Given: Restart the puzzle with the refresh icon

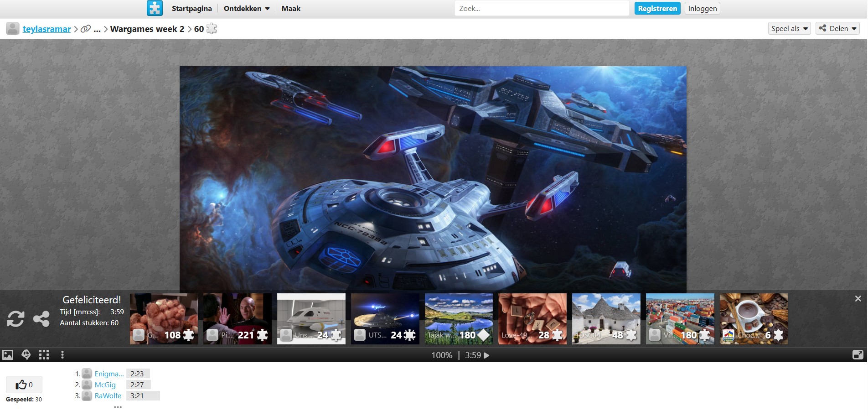Looking at the screenshot, I should pos(15,318).
